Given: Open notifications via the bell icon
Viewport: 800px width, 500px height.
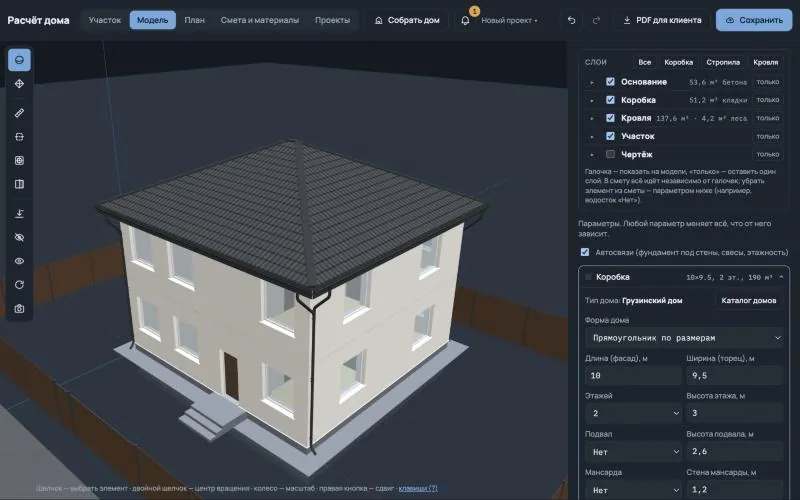Looking at the screenshot, I should click(465, 20).
